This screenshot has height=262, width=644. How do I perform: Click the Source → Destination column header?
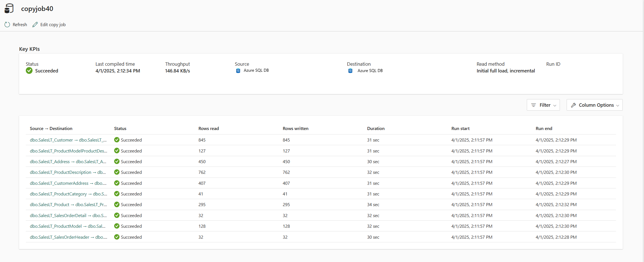(x=51, y=128)
